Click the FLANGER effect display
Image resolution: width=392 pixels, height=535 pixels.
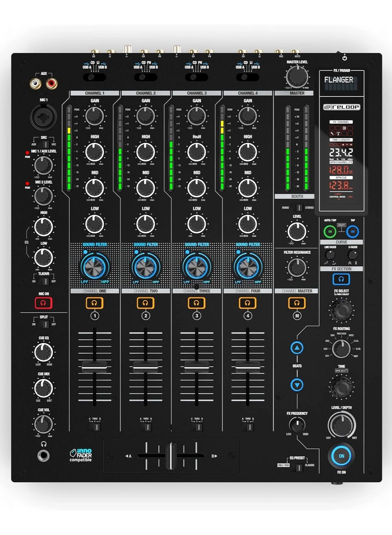point(341,83)
